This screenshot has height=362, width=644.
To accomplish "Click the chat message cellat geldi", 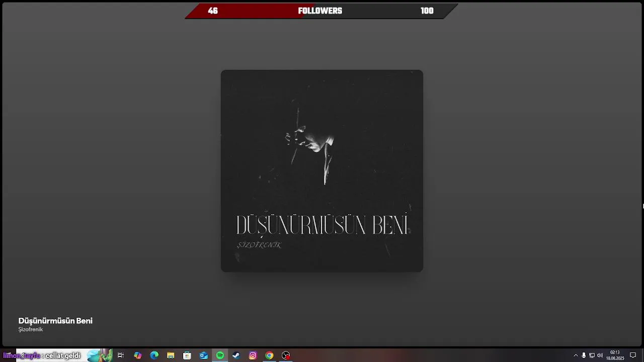I will click(x=63, y=355).
